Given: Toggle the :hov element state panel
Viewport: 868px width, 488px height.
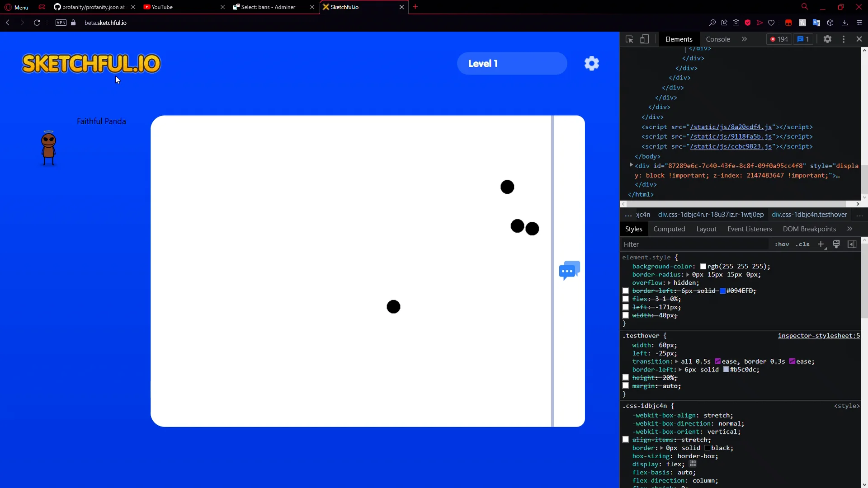Looking at the screenshot, I should tap(782, 244).
